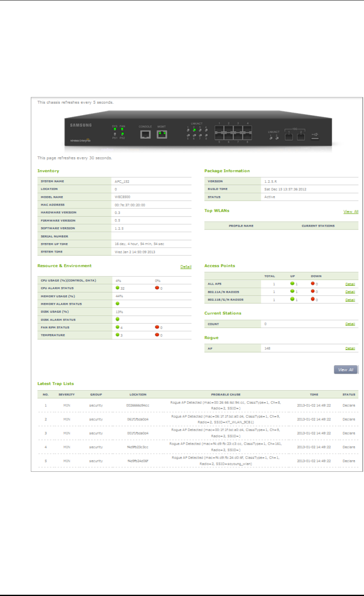This screenshot has height=596, width=364.
Task: Click the red DOWN dot for All APs
Action: pos(313,284)
